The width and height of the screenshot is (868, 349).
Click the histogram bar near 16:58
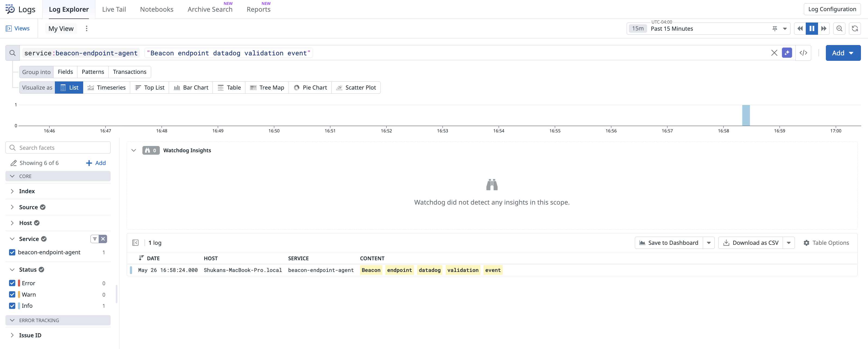746,115
